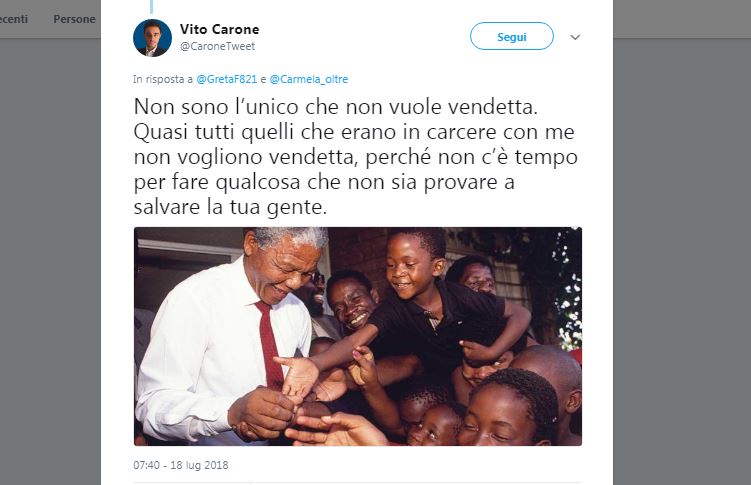Click the blue thread line above avatar
Image resolution: width=751 pixels, height=485 pixels.
(x=152, y=6)
